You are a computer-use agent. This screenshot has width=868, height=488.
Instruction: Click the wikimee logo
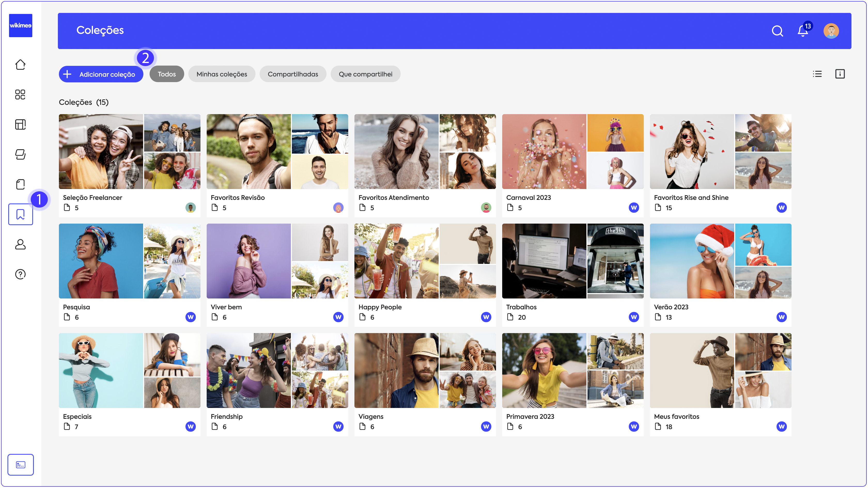click(x=21, y=25)
